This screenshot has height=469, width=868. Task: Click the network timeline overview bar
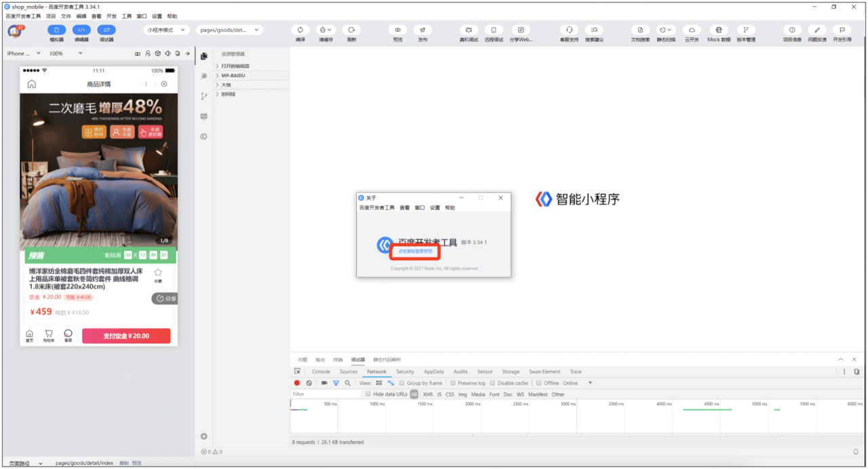point(578,416)
